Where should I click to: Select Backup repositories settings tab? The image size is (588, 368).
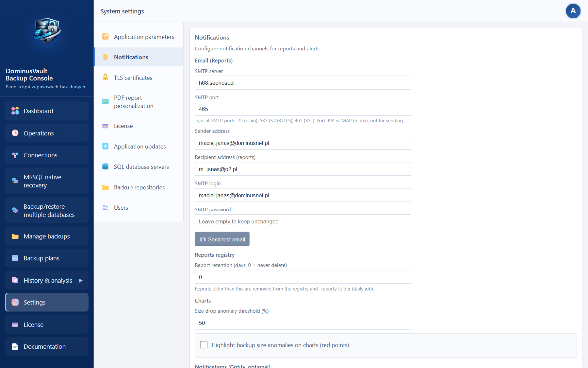click(139, 187)
